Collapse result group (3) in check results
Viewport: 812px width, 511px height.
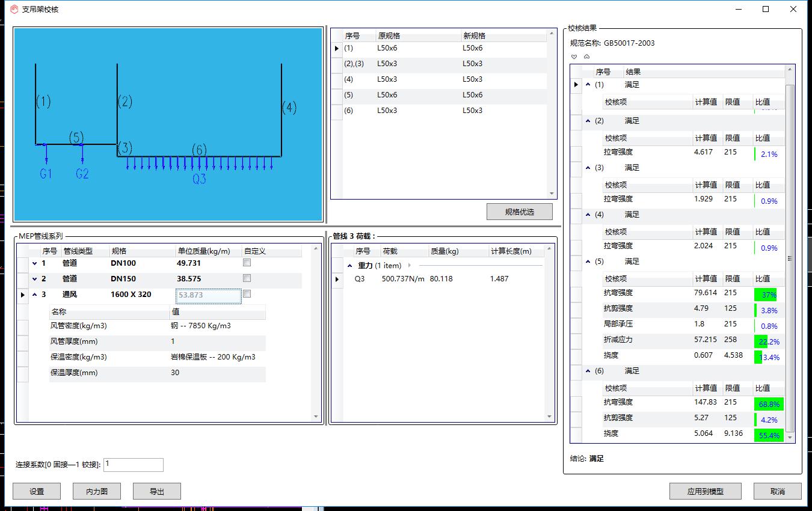coord(588,168)
